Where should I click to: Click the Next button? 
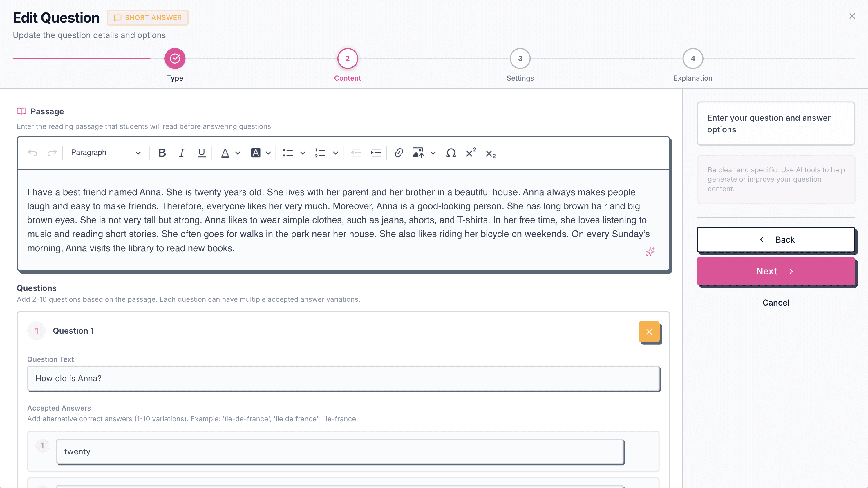point(775,271)
